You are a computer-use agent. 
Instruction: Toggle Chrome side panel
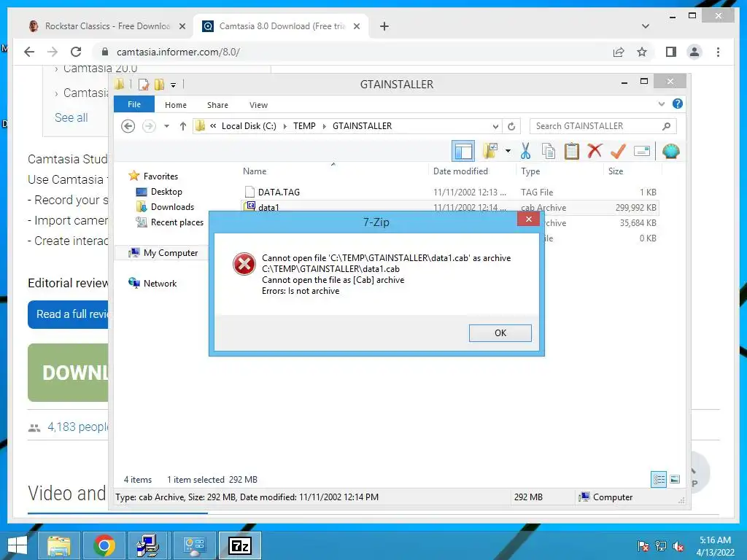[671, 52]
